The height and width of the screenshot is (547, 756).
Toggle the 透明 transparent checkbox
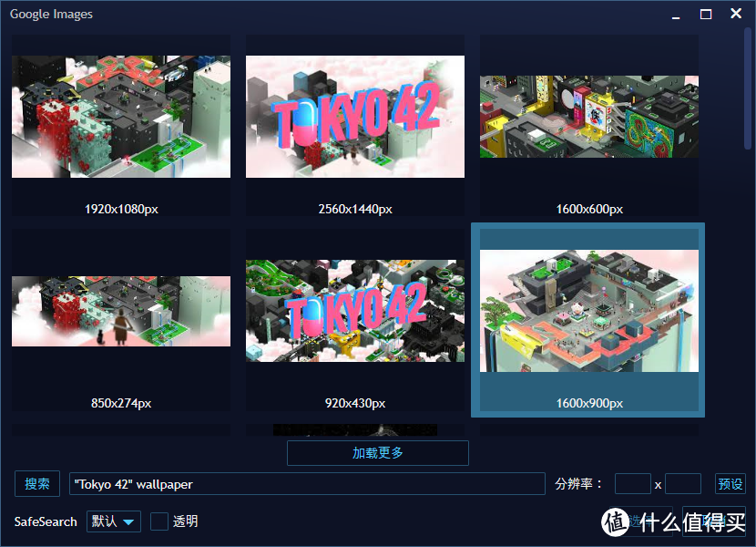159,521
